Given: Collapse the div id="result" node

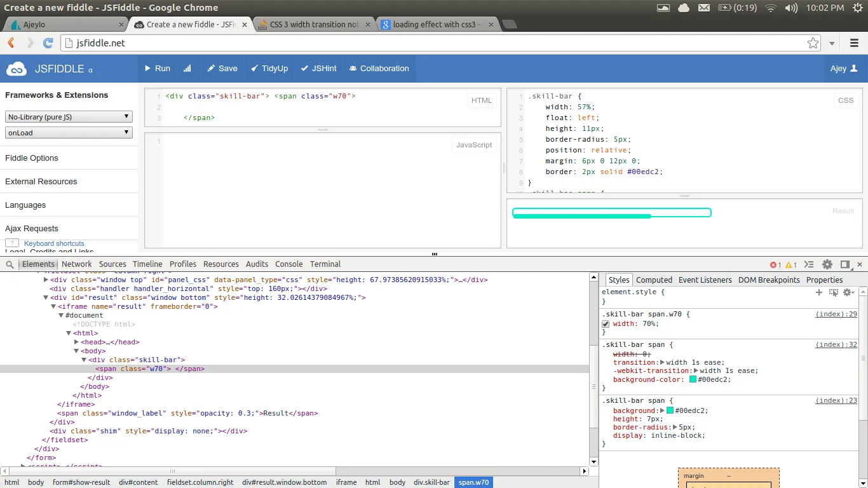Looking at the screenshot, I should click(x=46, y=297).
